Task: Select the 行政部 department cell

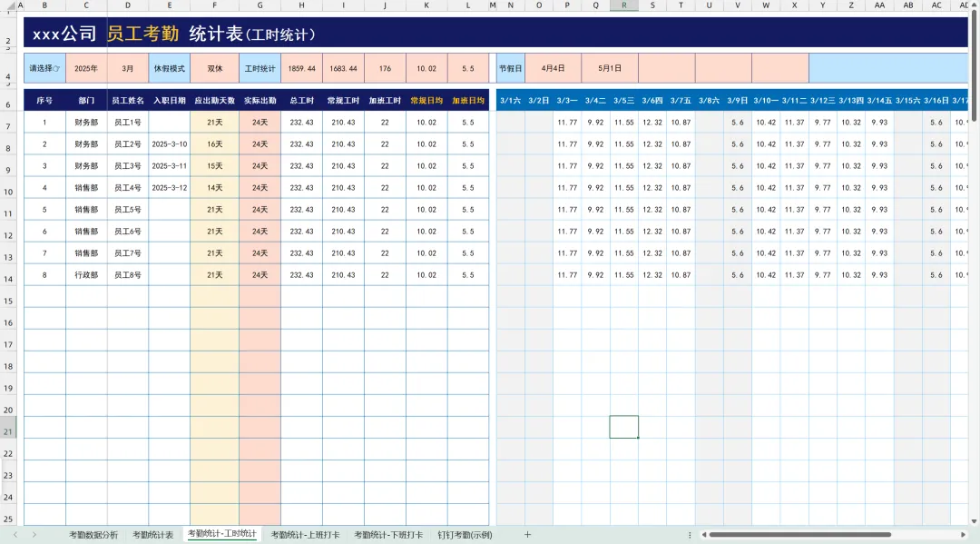Action: pyautogui.click(x=86, y=275)
